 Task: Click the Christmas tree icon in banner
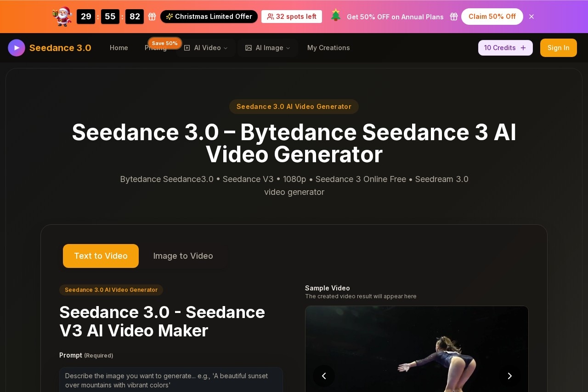[x=336, y=15]
